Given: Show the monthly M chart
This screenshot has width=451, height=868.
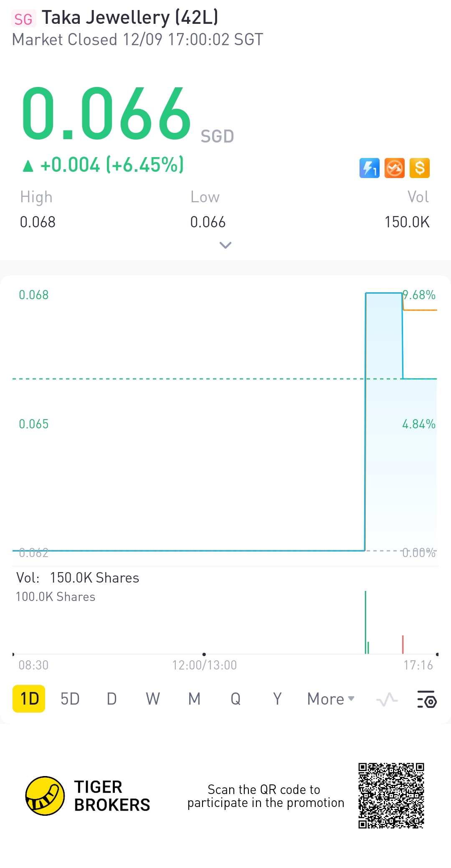Looking at the screenshot, I should tap(194, 699).
